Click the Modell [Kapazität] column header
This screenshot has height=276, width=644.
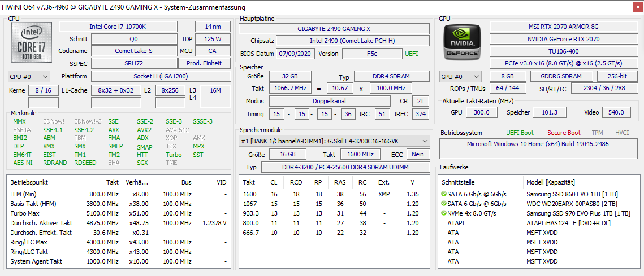tap(581, 182)
